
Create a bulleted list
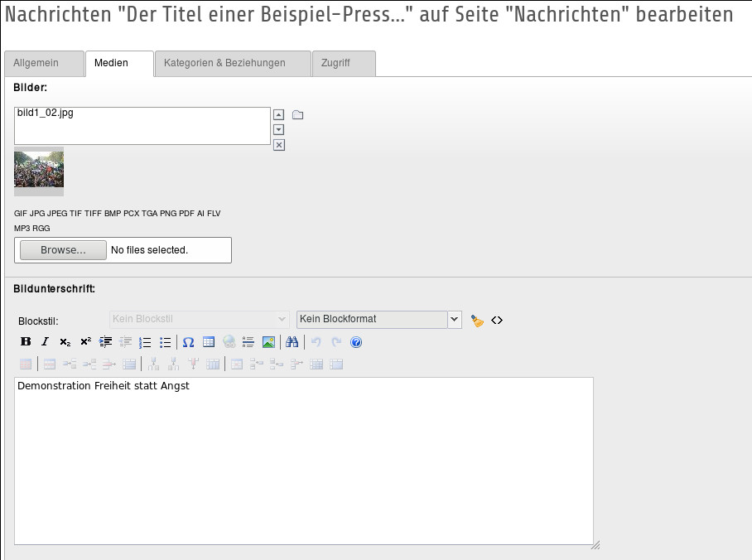[165, 341]
